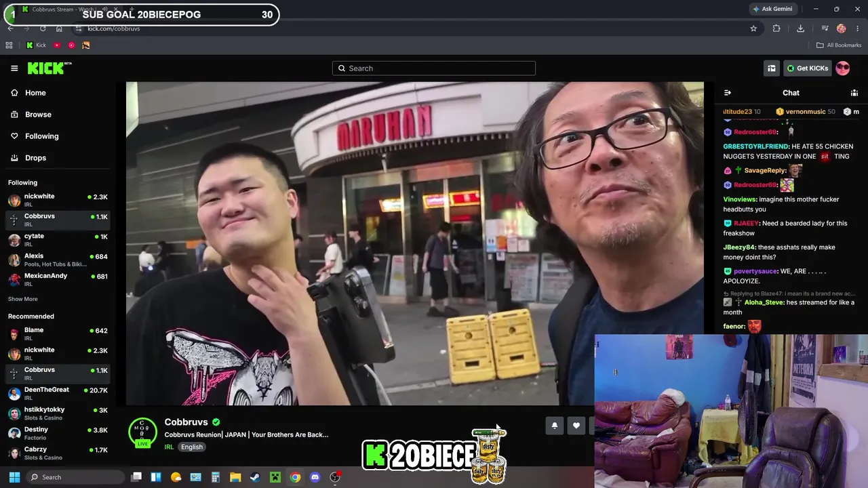Open Alexis channel in Following list
Screen dimensions: 868x488
tap(58, 260)
